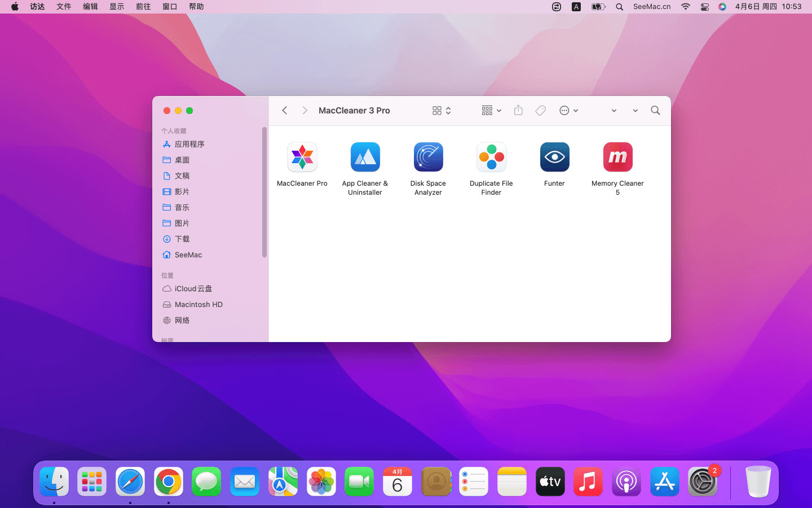Open Finder from the Dock
This screenshot has height=508, width=812.
[54, 482]
